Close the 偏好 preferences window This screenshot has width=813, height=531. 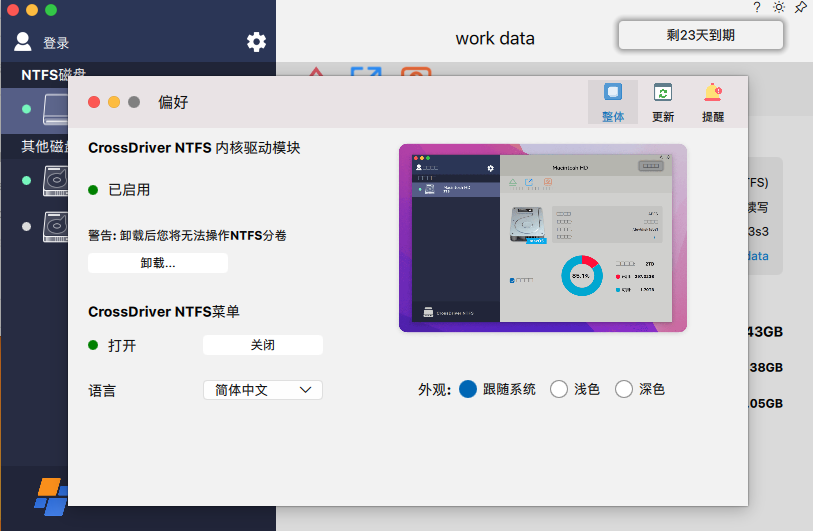pos(94,102)
